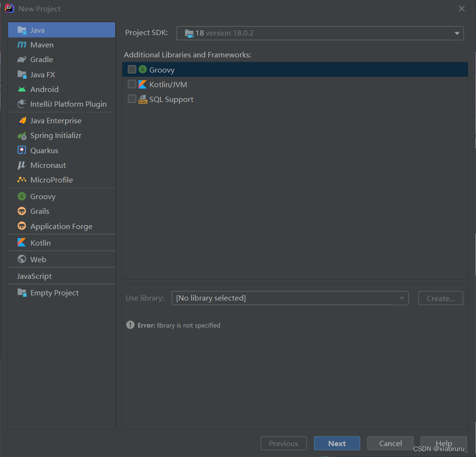Viewport: 476px width, 457px height.
Task: Click the Kotlin/JVM icon in frameworks list
Action: coord(143,84)
